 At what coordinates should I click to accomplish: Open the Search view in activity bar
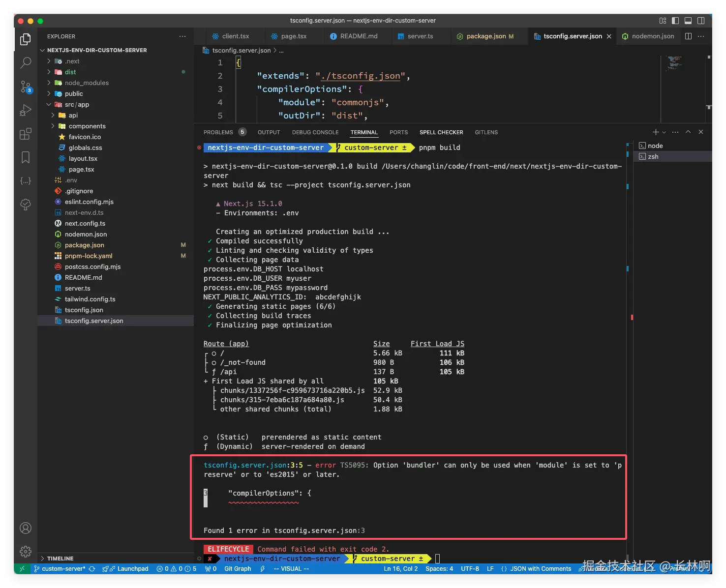click(26, 63)
